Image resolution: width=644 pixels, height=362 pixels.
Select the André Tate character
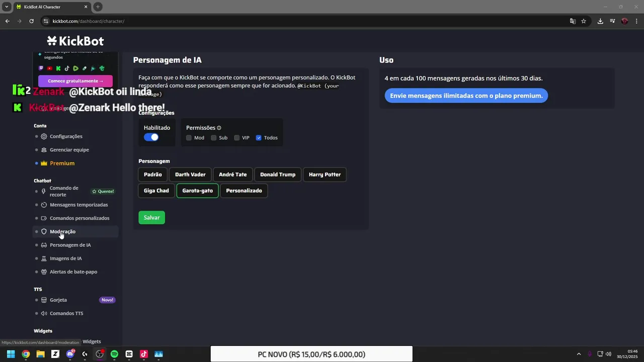pos(233,174)
